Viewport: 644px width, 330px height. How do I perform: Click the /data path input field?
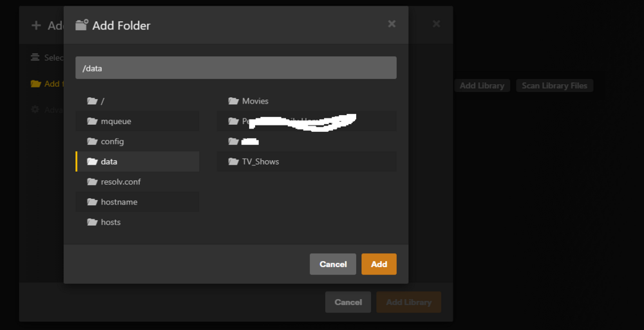236,68
